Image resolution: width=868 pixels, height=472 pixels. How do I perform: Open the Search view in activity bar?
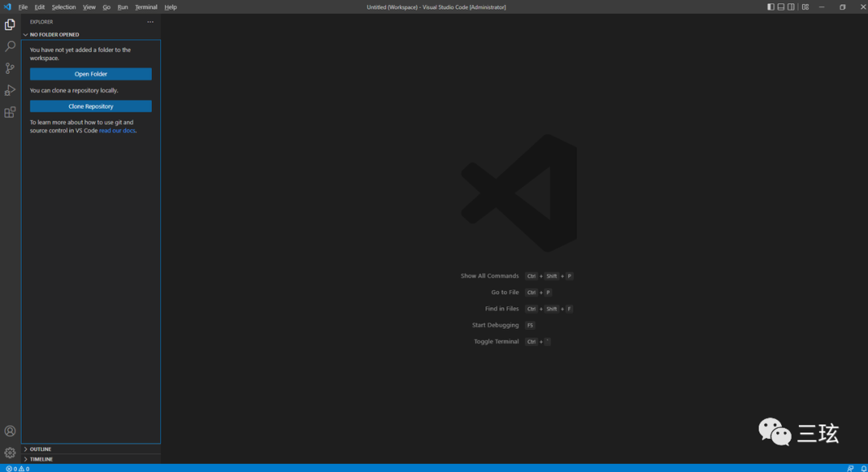[x=10, y=47]
